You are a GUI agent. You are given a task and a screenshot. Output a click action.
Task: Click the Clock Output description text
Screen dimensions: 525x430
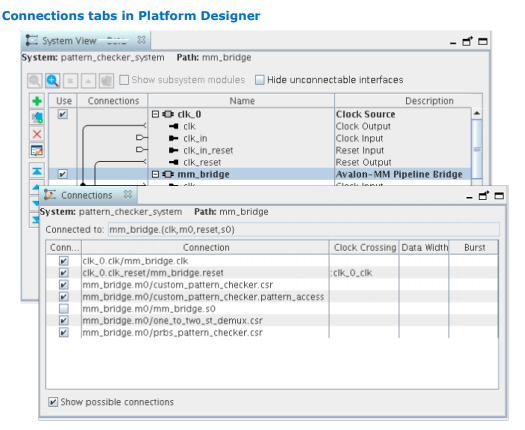click(x=363, y=126)
